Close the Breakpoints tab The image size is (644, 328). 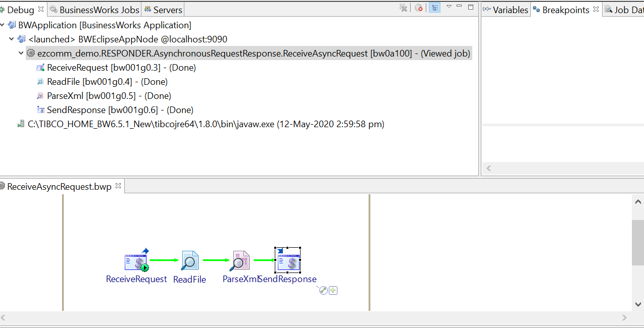click(x=596, y=9)
